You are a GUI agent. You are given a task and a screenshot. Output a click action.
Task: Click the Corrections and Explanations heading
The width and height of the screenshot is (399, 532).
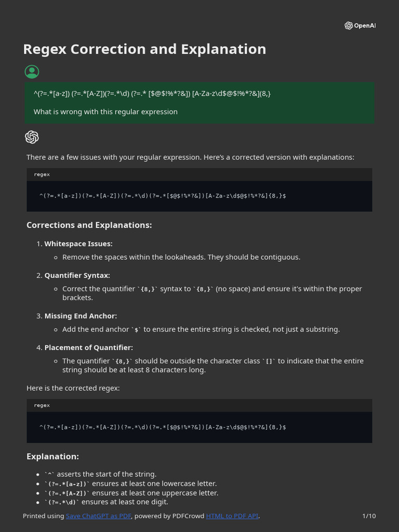(x=89, y=225)
